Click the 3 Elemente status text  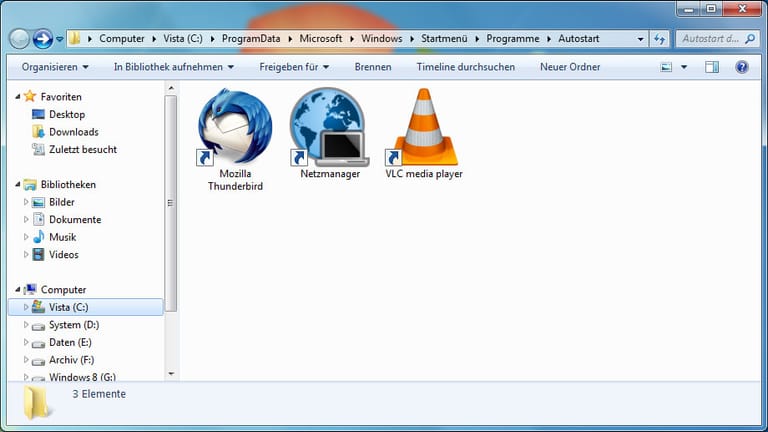tap(99, 394)
